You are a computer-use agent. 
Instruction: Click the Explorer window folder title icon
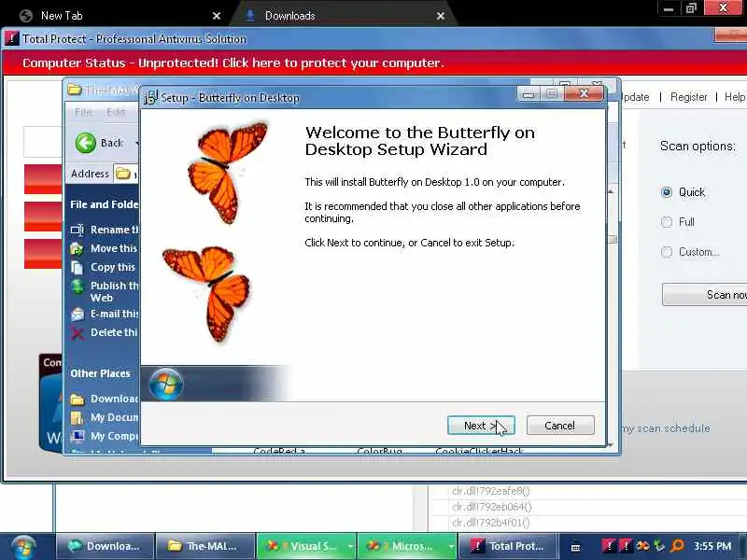(75, 90)
